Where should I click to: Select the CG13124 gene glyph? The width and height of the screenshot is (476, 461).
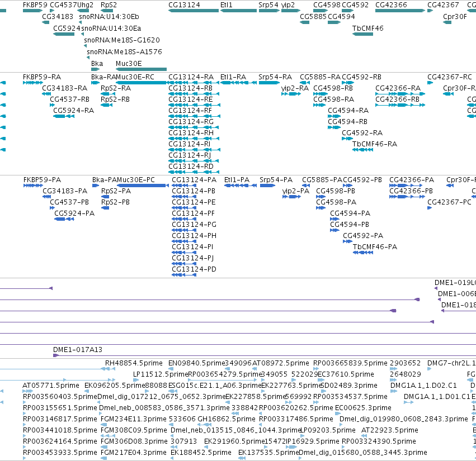coord(194,11)
